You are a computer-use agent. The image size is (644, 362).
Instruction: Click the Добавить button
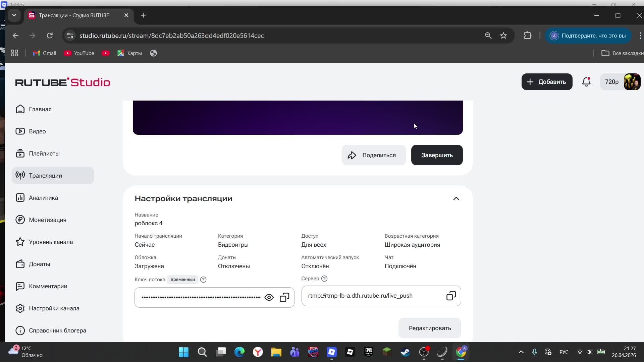(546, 82)
